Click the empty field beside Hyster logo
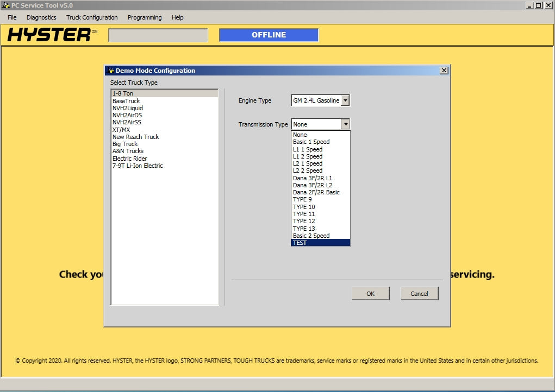The width and height of the screenshot is (555, 392). 158,35
